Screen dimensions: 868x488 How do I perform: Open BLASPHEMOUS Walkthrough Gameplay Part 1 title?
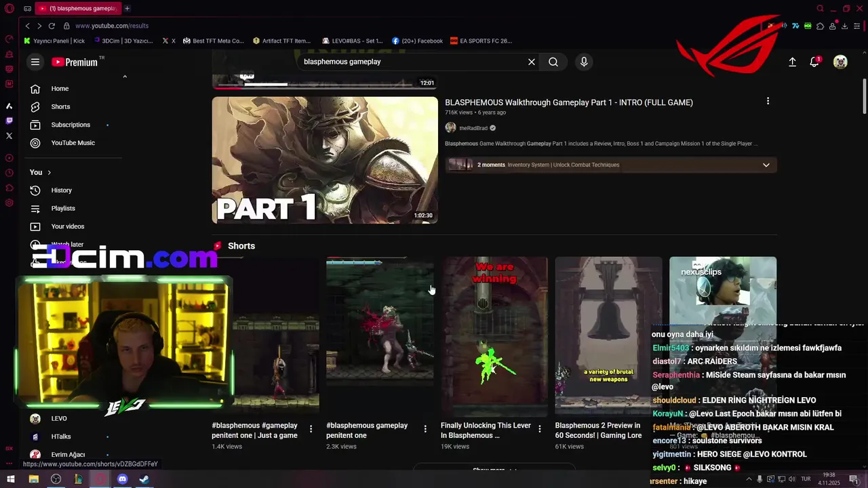click(569, 102)
